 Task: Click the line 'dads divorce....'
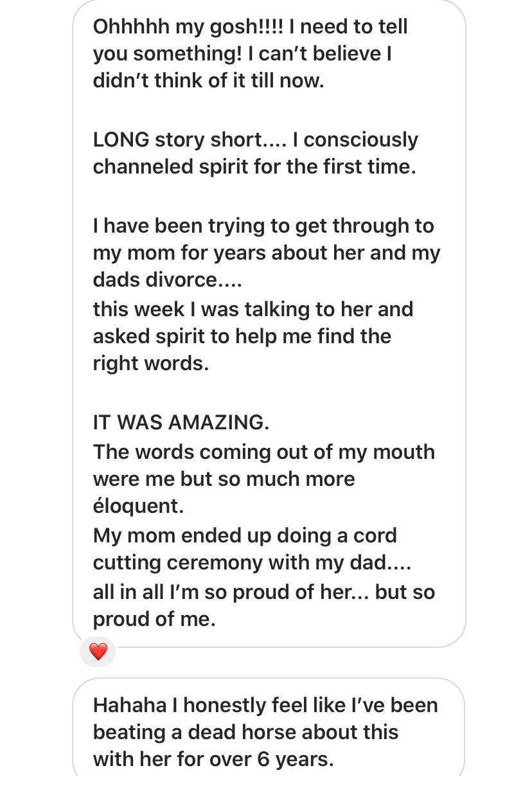tap(168, 280)
